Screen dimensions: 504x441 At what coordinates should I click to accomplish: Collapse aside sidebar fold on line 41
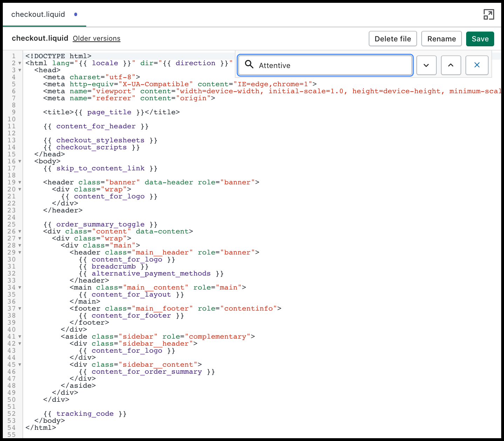(20, 337)
